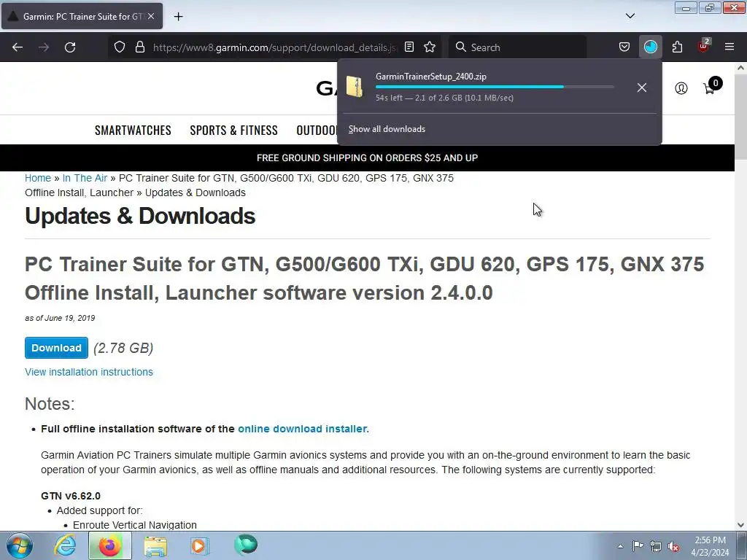
Task: Open the Windows Start menu
Action: [19, 545]
